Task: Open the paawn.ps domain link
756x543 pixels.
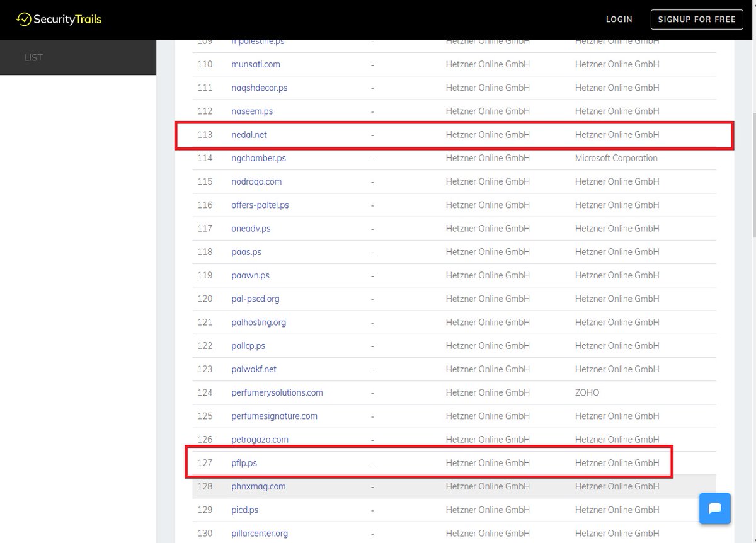Action: click(x=251, y=275)
